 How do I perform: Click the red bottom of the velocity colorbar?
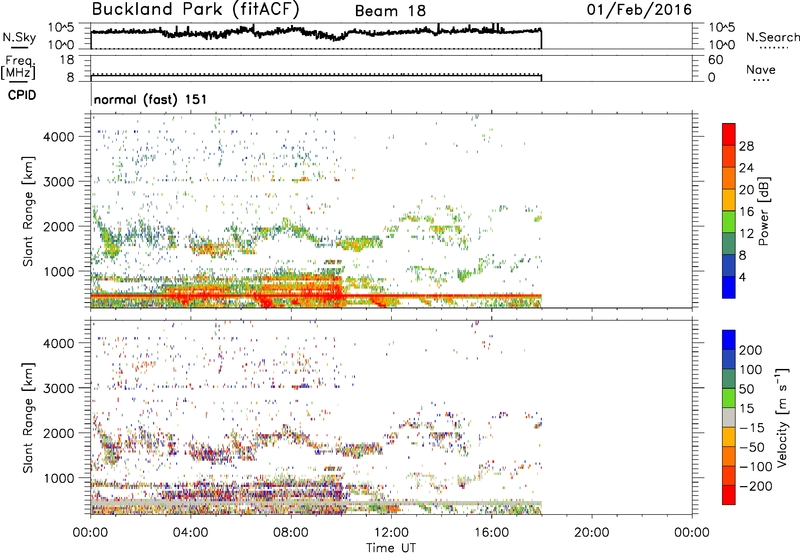pyautogui.click(x=729, y=495)
